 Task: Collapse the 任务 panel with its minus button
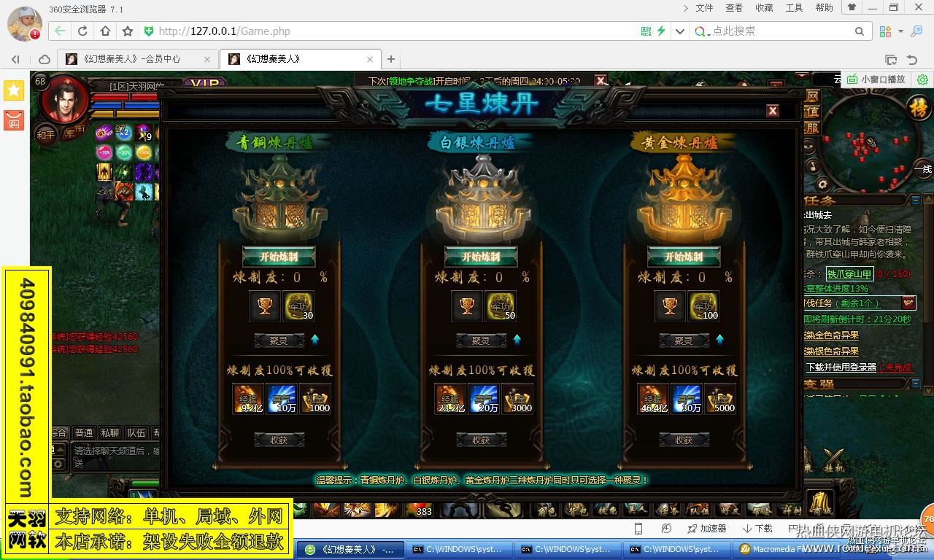916,200
